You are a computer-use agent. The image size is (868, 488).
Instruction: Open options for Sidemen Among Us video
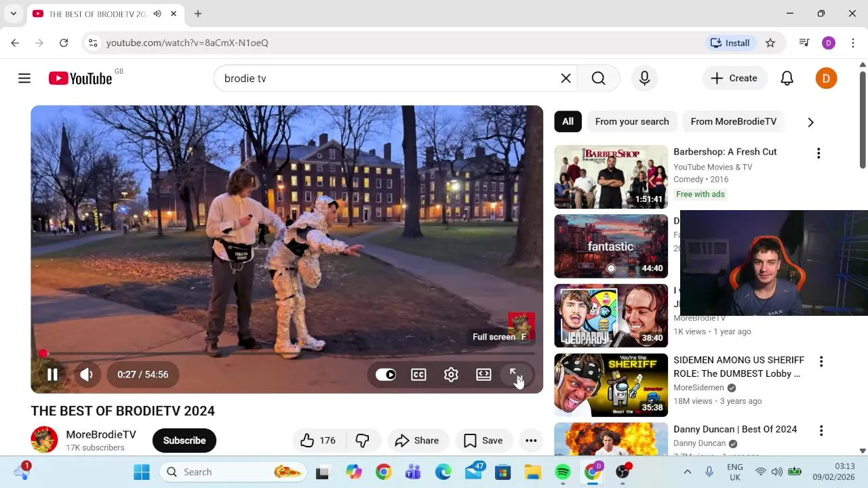pyautogui.click(x=821, y=362)
